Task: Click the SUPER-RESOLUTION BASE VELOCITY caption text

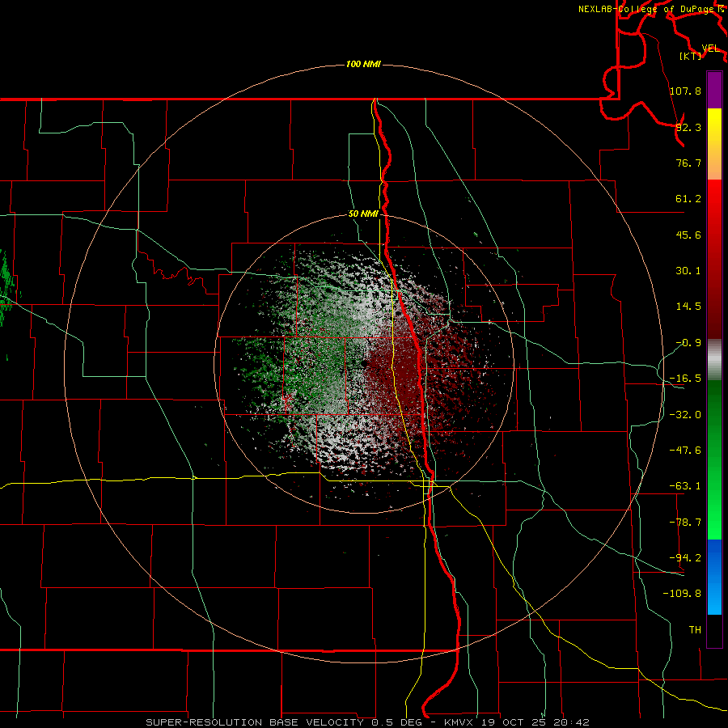Action: pyautogui.click(x=255, y=722)
